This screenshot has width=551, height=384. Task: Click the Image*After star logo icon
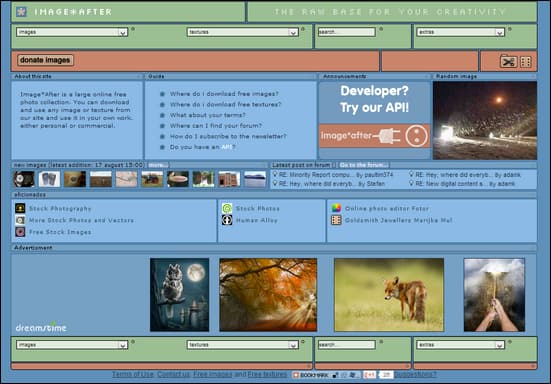(x=21, y=12)
